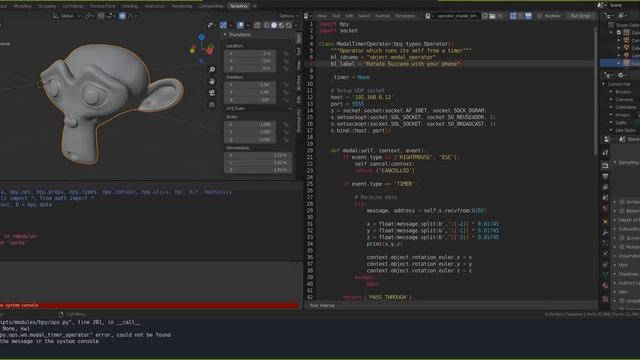Open the text editor Templates menu
The width and height of the screenshot is (640, 360).
(x=404, y=16)
